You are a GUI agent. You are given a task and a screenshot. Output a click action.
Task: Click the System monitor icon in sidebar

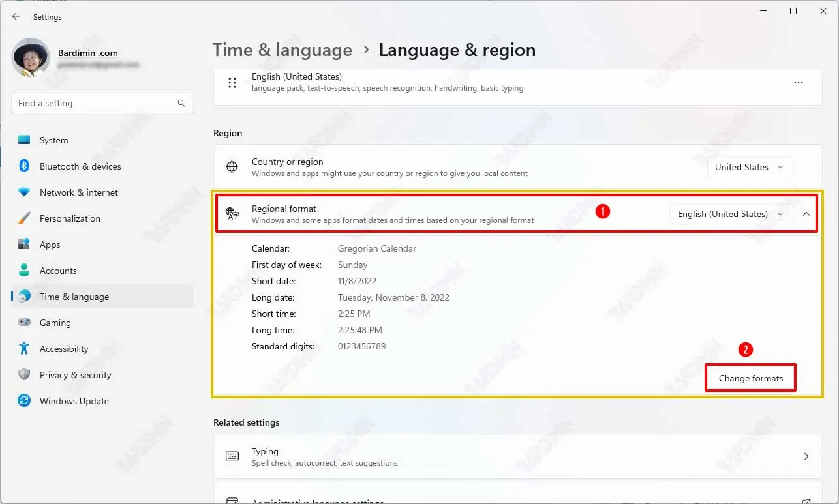pyautogui.click(x=24, y=140)
